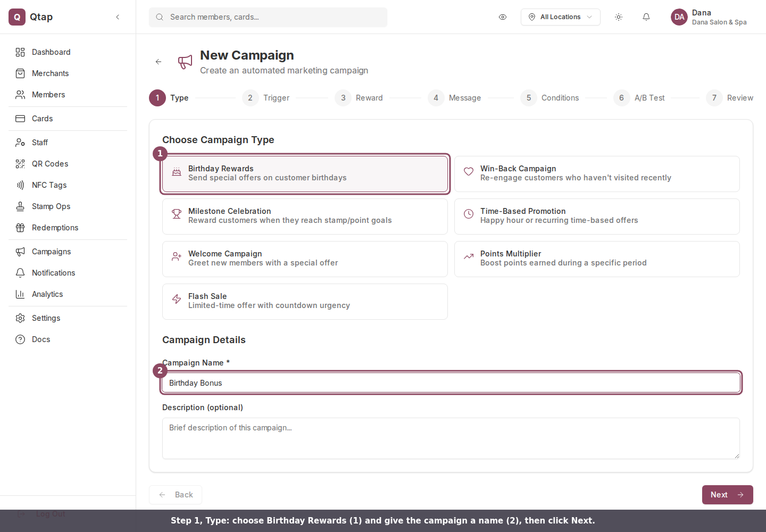
Task: Jump to step 7 Review
Action: coord(730,98)
